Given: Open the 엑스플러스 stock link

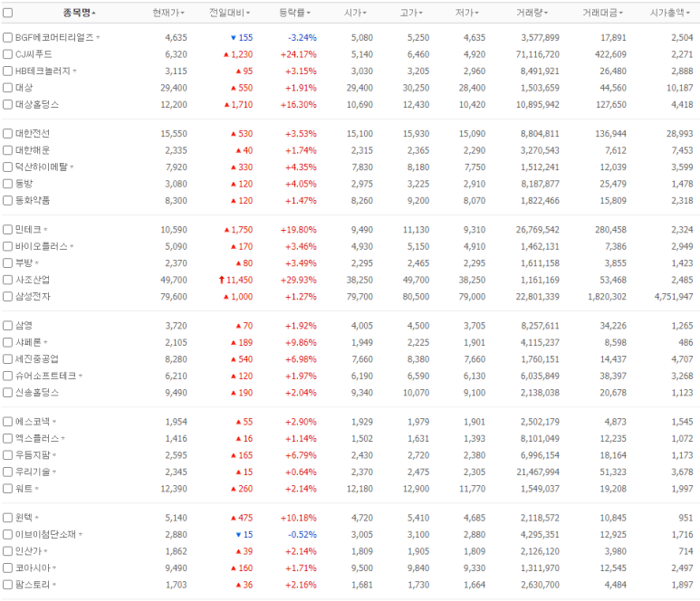Looking at the screenshot, I should 37,439.
